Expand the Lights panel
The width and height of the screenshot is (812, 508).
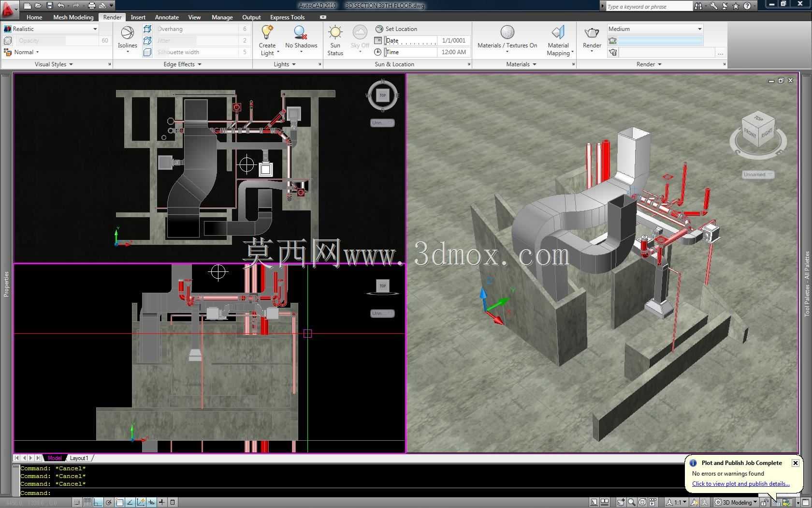[x=285, y=64]
